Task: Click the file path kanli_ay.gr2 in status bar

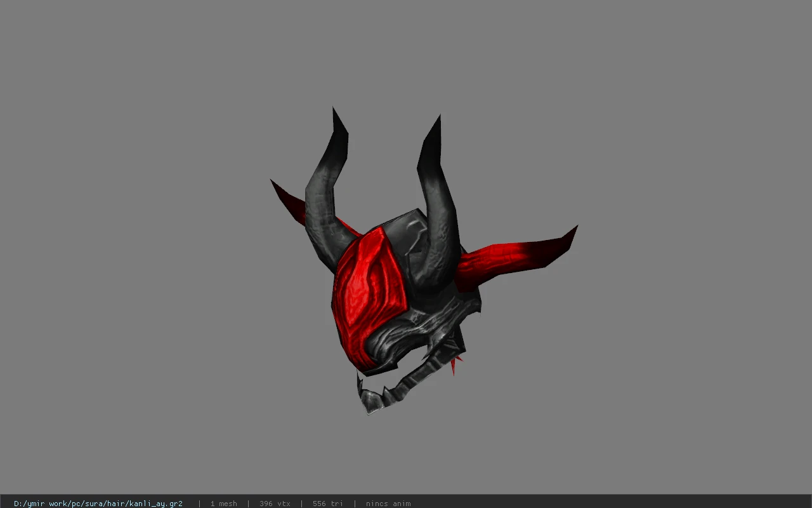Action: pyautogui.click(x=98, y=504)
